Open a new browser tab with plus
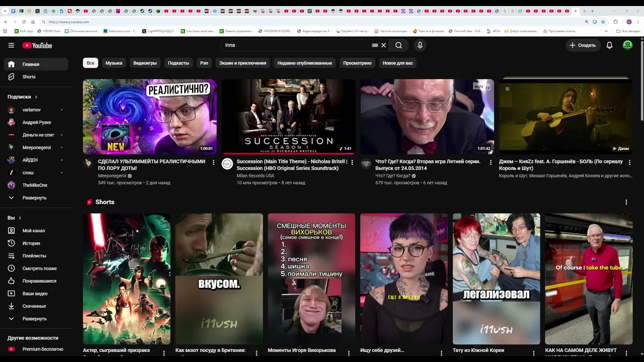This screenshot has height=362, width=644. click(592, 11)
